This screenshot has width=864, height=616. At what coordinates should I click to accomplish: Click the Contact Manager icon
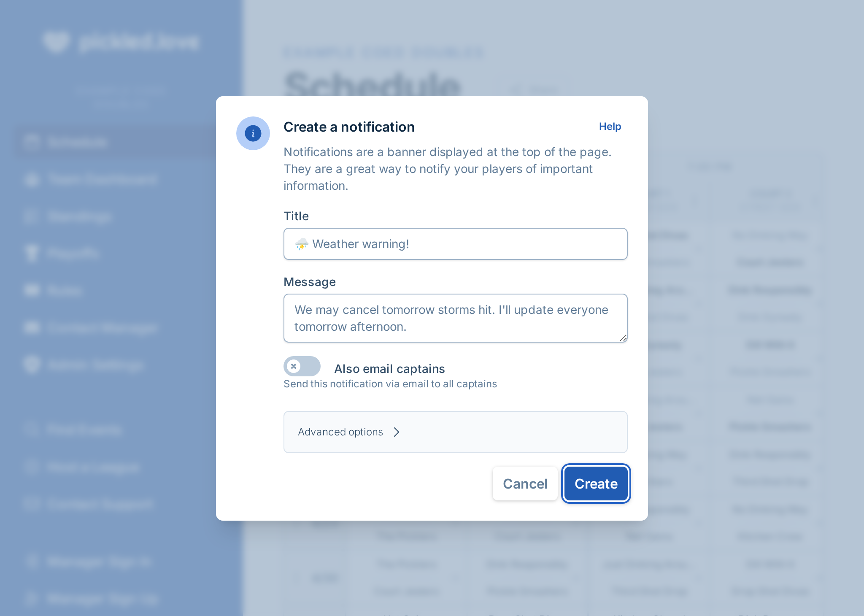click(x=32, y=327)
